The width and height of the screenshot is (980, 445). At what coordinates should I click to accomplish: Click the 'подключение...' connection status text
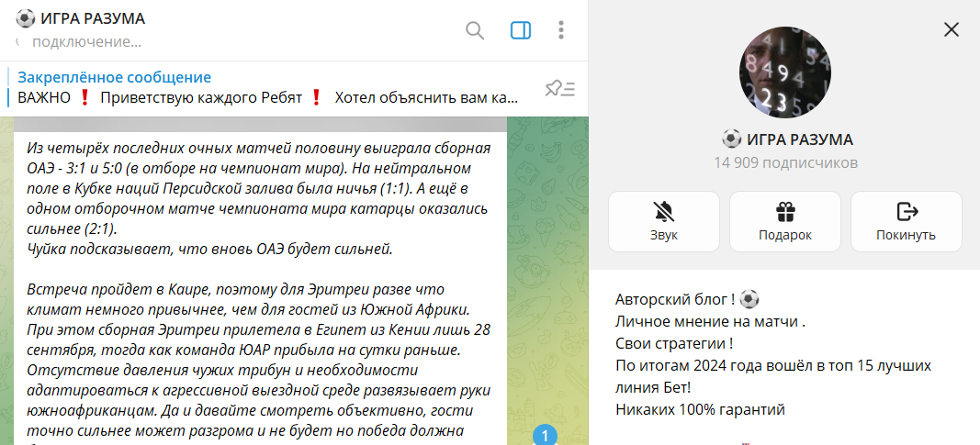86,42
